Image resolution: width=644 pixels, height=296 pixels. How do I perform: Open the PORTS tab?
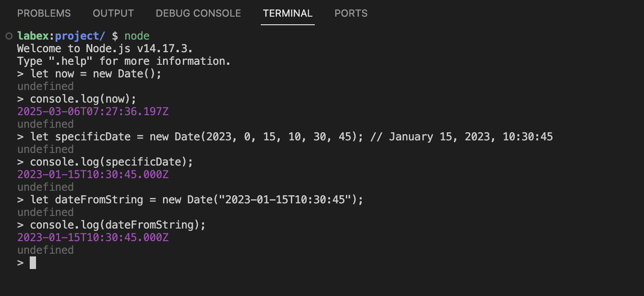[x=351, y=13]
